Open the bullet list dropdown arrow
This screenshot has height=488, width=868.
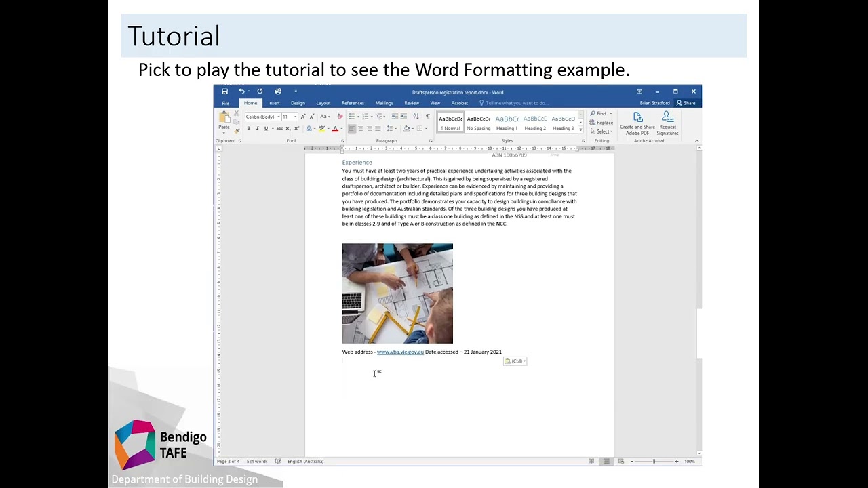(x=358, y=117)
